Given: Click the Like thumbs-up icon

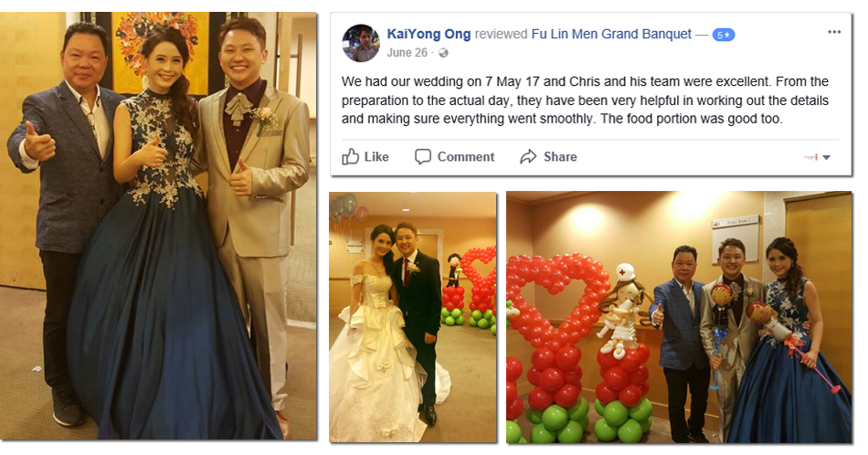Looking at the screenshot, I should pos(350,156).
